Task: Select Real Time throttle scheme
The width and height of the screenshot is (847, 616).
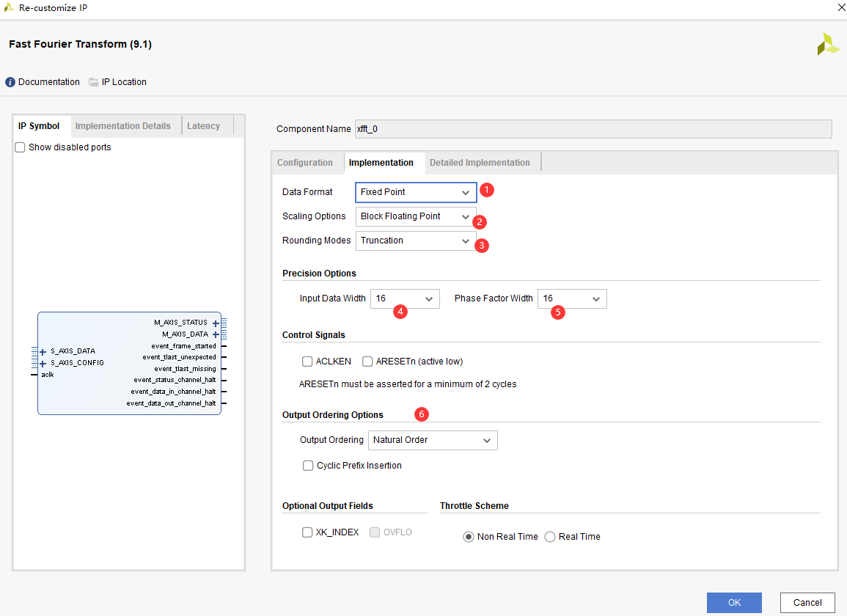Action: click(550, 537)
